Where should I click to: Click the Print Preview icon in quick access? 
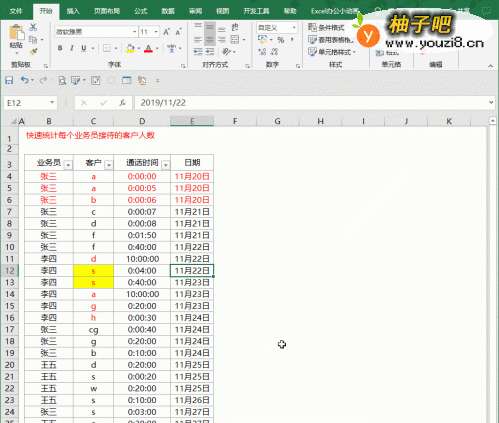(62, 80)
